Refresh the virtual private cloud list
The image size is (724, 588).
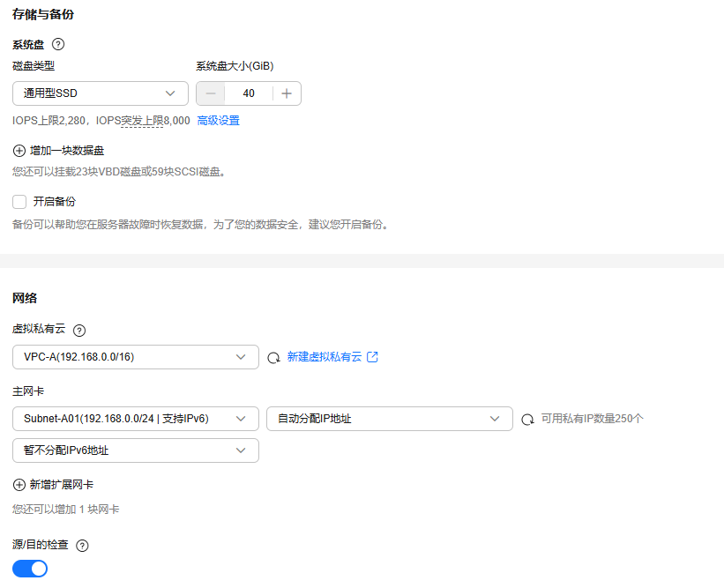pyautogui.click(x=273, y=357)
